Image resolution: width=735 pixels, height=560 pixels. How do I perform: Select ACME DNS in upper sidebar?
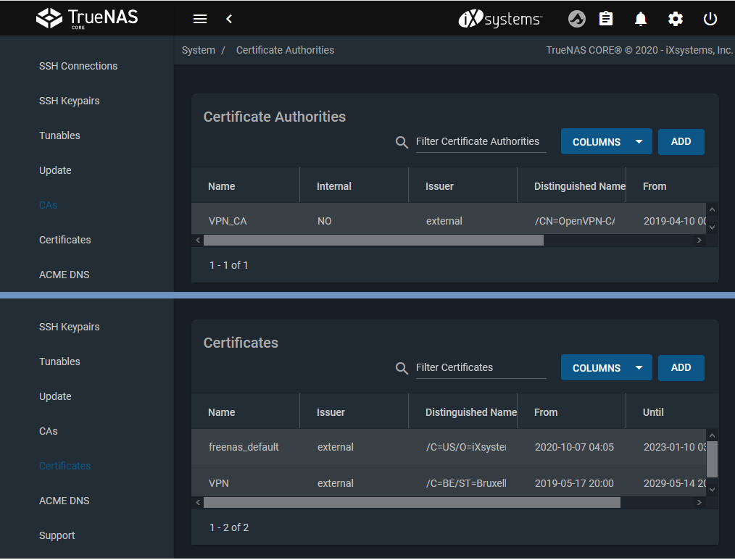click(x=65, y=275)
